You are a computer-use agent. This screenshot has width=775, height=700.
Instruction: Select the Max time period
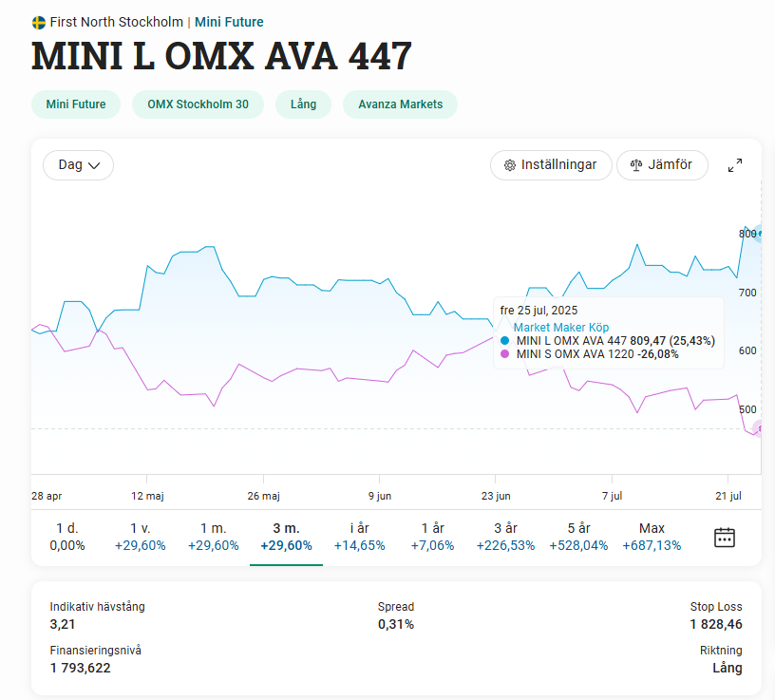tap(652, 537)
